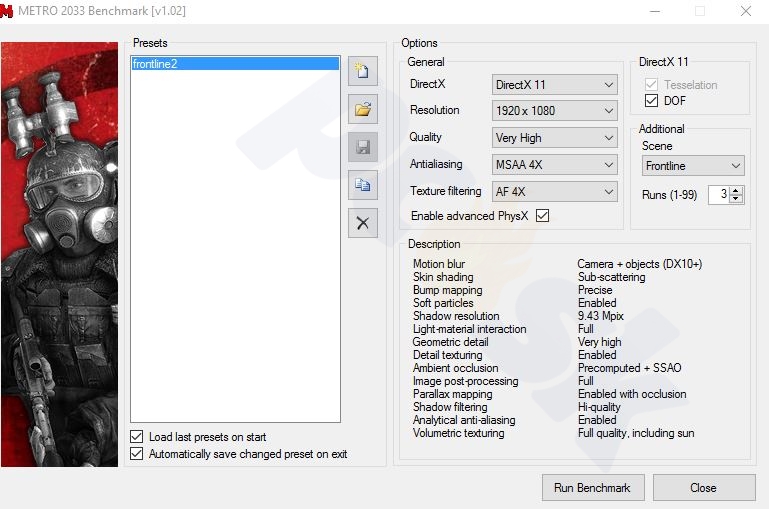Toggle Automatically save changed preset on exit
The image size is (769, 509).
137,454
